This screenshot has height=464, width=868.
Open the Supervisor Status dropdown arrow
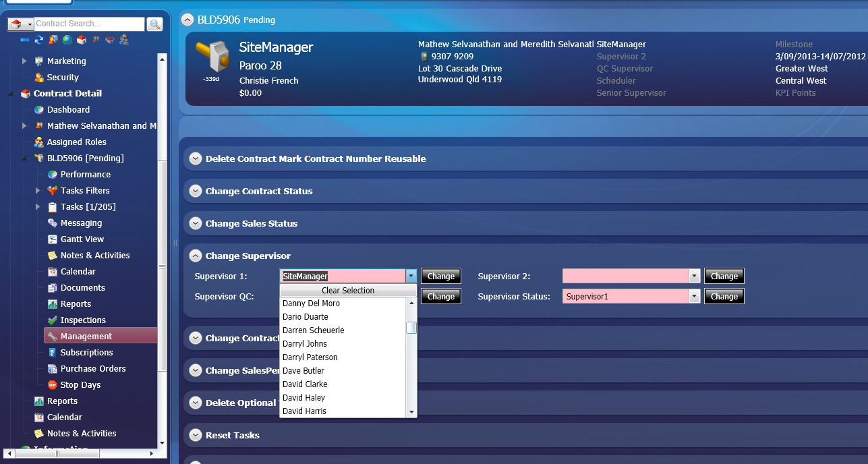point(694,296)
